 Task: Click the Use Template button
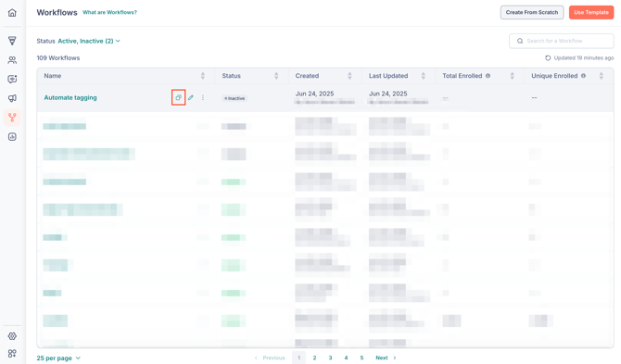(x=591, y=12)
